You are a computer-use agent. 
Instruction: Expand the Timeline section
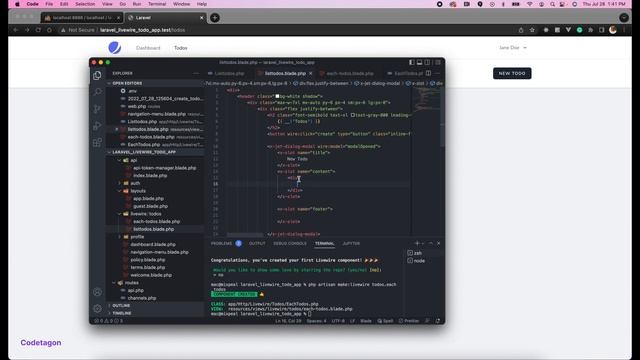[x=155, y=313]
